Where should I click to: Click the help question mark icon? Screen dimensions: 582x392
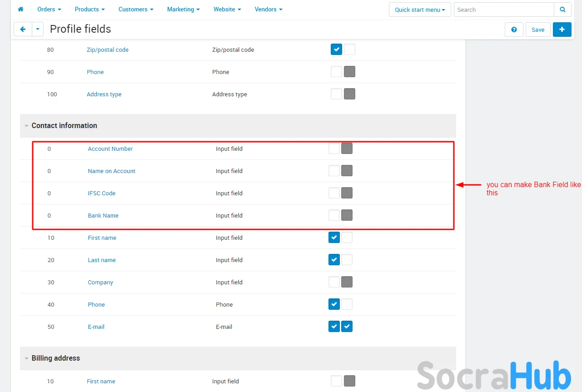coord(514,30)
